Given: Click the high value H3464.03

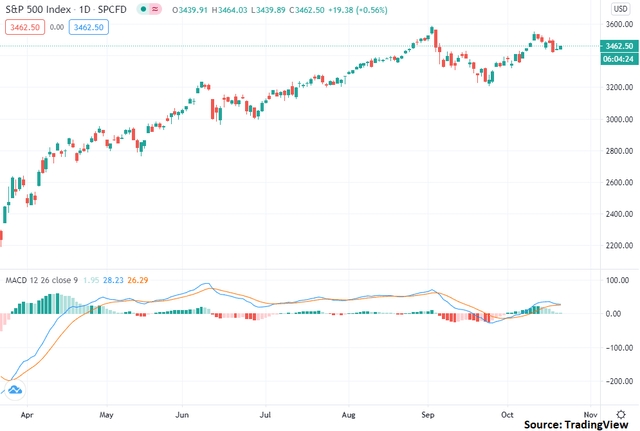Looking at the screenshot, I should pos(229,10).
